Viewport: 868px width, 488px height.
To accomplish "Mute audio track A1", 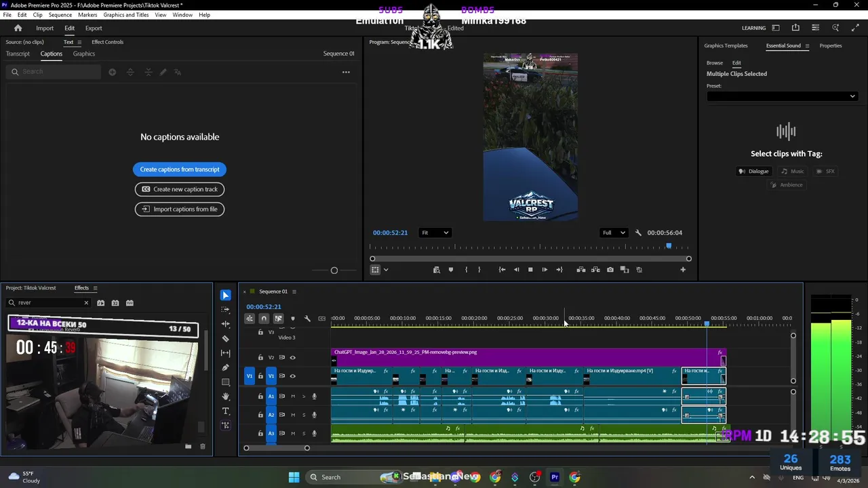I will click(293, 396).
